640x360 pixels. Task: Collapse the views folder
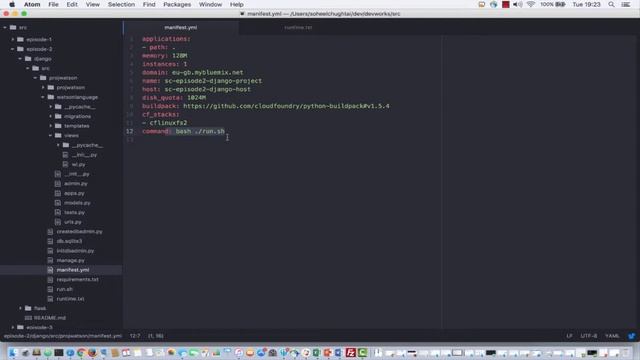click(x=51, y=136)
